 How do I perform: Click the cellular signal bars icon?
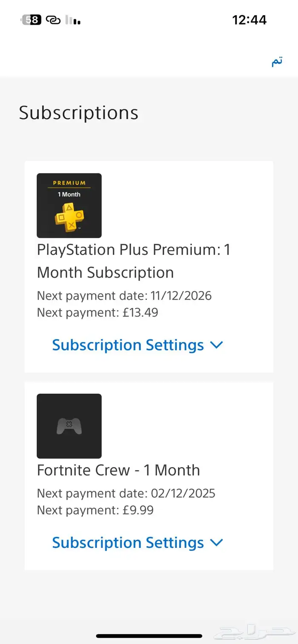click(x=73, y=20)
